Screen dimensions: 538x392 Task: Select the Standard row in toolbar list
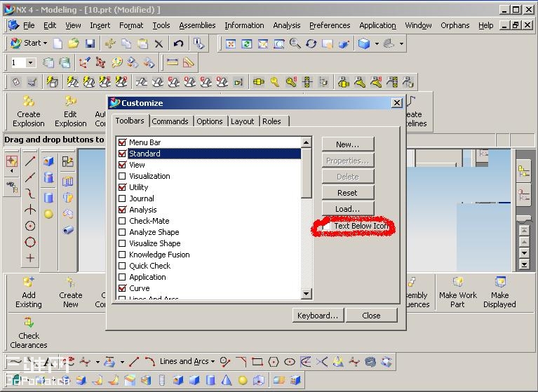pos(209,154)
